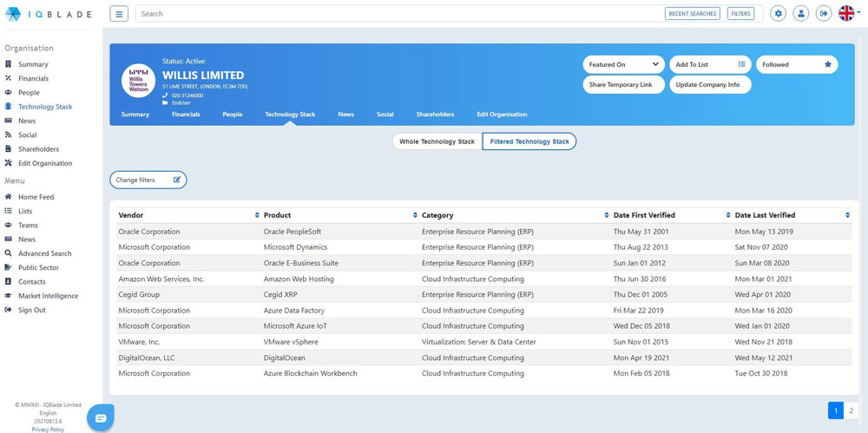Image resolution: width=868 pixels, height=433 pixels.
Task: Open the UK flag language selector
Action: click(x=849, y=13)
